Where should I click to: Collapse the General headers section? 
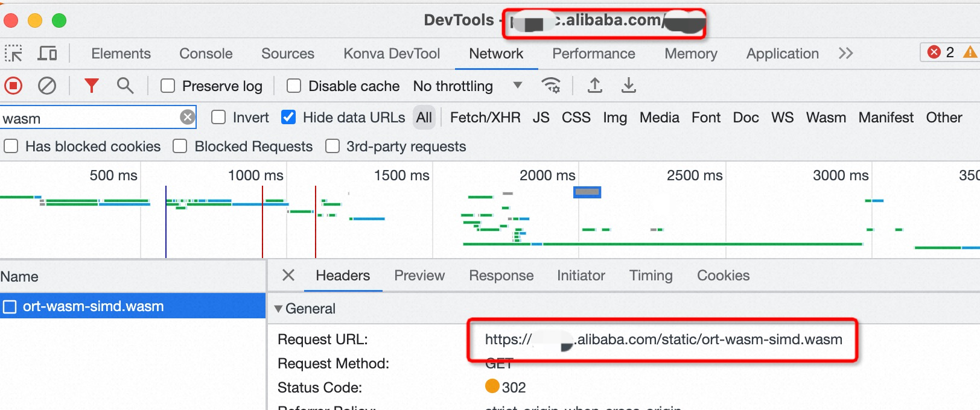(x=278, y=309)
